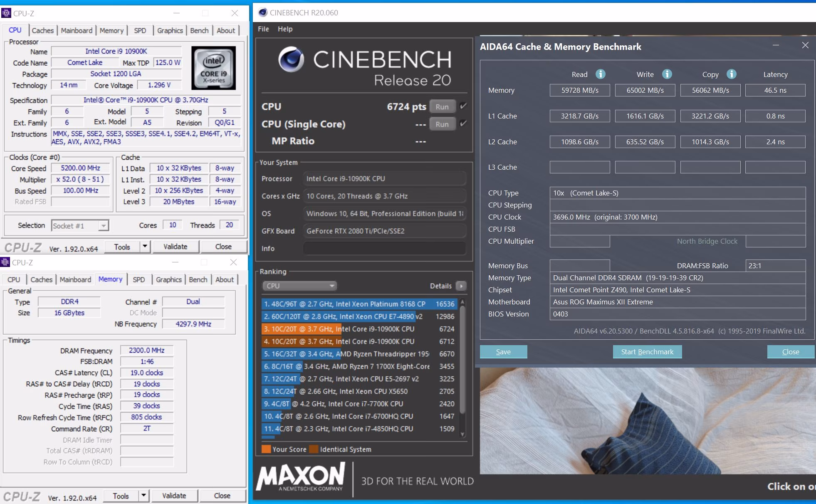Click Close button at bottom of AIDA64 window
The width and height of the screenshot is (816, 504).
point(791,352)
